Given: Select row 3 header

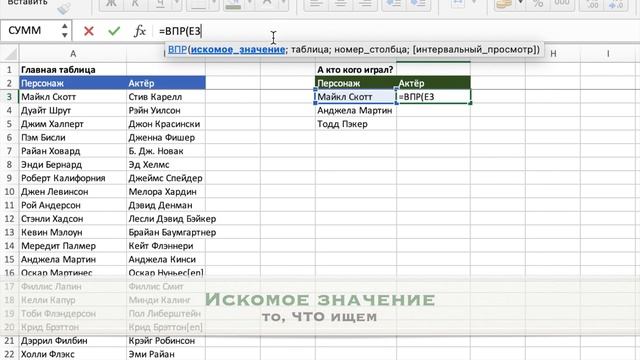Looking at the screenshot, I should click(x=9, y=97).
